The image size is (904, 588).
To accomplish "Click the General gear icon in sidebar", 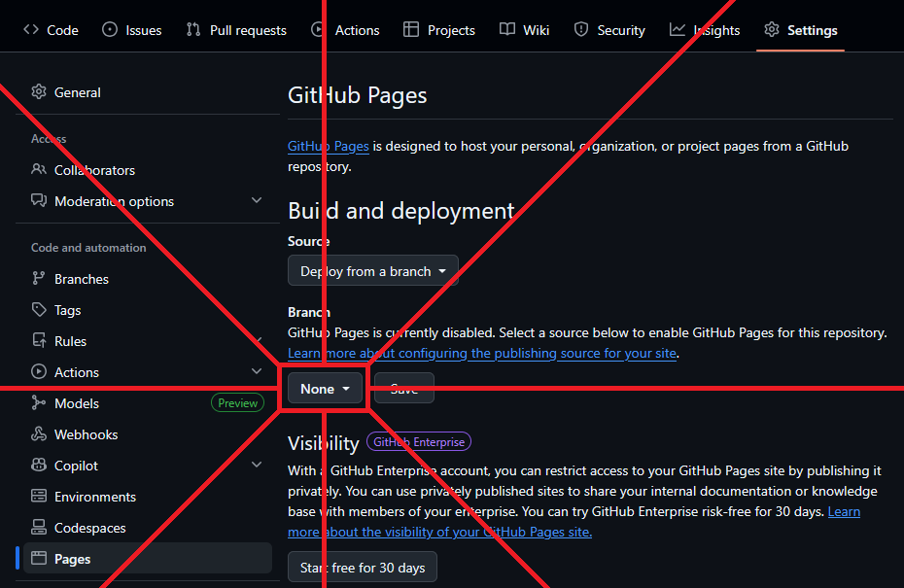I will 39,92.
